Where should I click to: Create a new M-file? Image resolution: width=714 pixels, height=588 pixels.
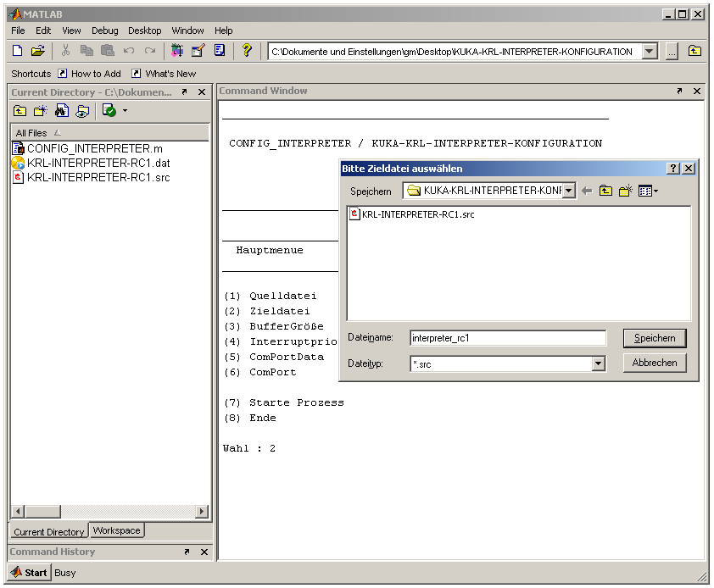15,51
